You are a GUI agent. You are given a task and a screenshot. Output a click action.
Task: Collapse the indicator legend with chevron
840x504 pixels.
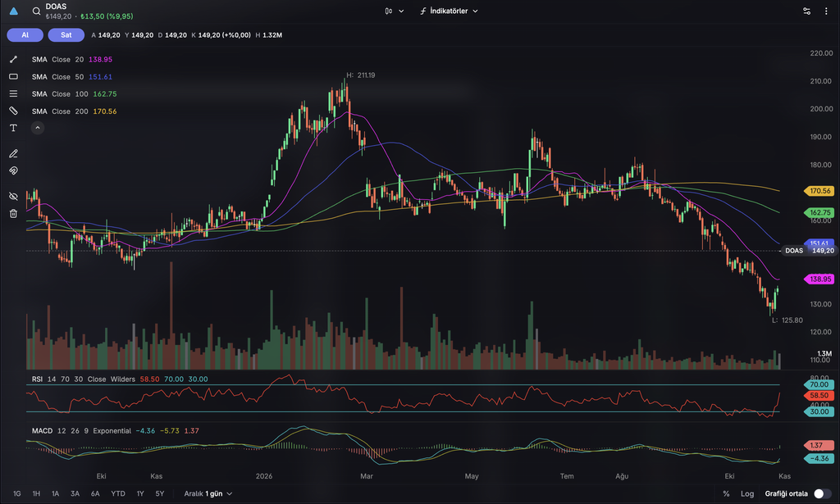(x=38, y=128)
